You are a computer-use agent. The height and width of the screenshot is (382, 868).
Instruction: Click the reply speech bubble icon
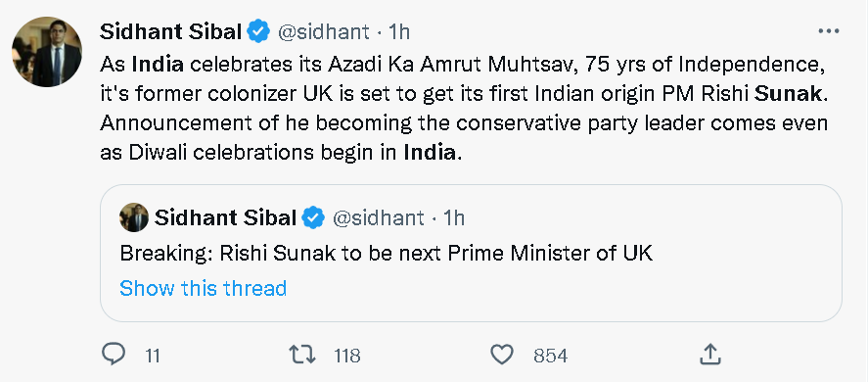click(114, 354)
